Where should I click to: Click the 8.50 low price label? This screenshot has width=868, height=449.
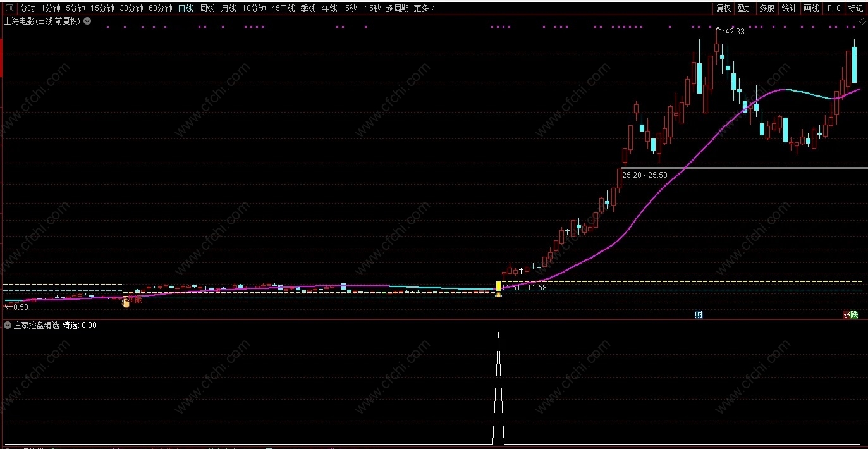(x=20, y=307)
